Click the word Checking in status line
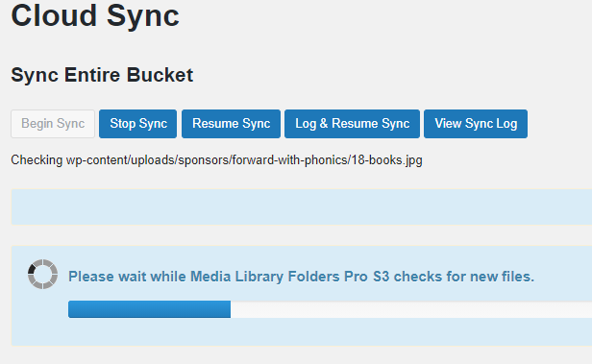Viewport: 592px width, 364px height. pos(37,160)
